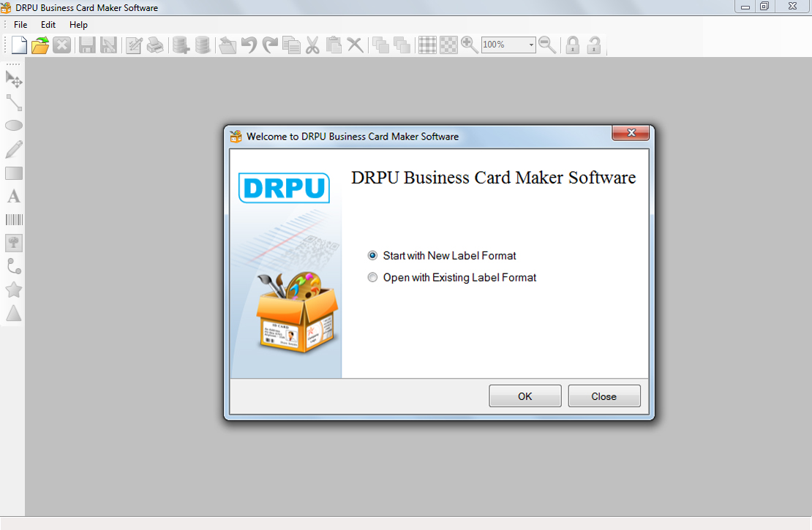Click the Save floppy disk icon
Screen dimensions: 812x530
click(x=87, y=45)
